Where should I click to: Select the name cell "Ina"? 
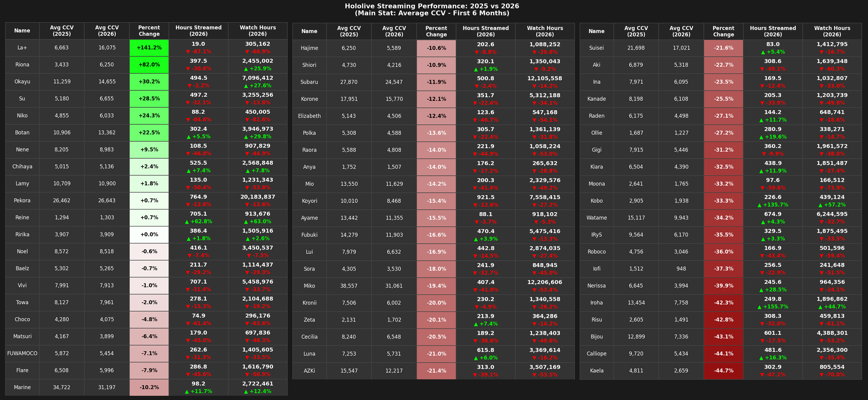pos(596,82)
